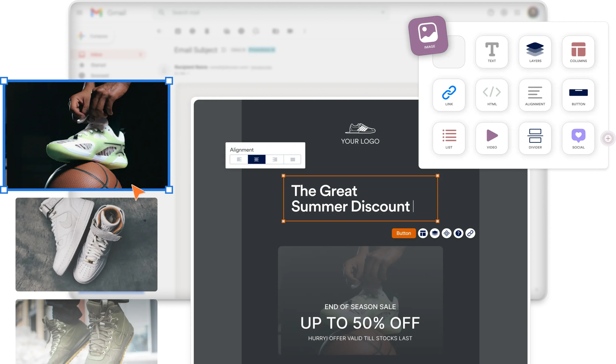Add a Link block
The width and height of the screenshot is (616, 364).
click(449, 95)
